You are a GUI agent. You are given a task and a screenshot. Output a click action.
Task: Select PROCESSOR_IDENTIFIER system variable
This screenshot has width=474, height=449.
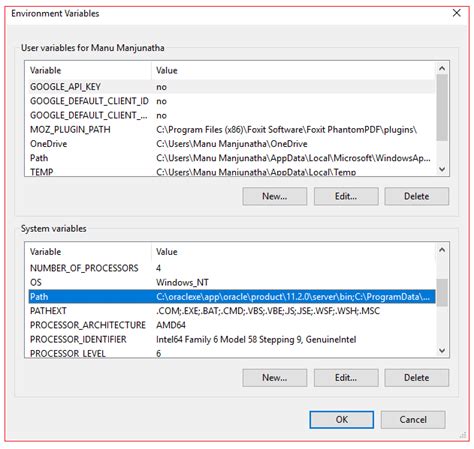coord(232,339)
